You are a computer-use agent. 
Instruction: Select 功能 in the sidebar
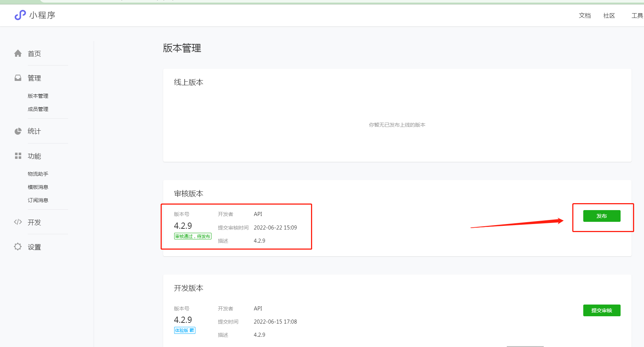coord(34,156)
